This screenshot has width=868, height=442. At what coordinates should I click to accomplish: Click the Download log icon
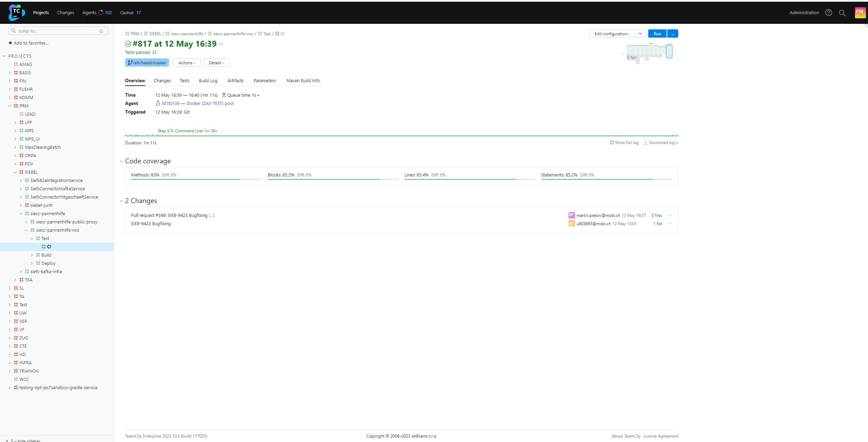(x=645, y=143)
